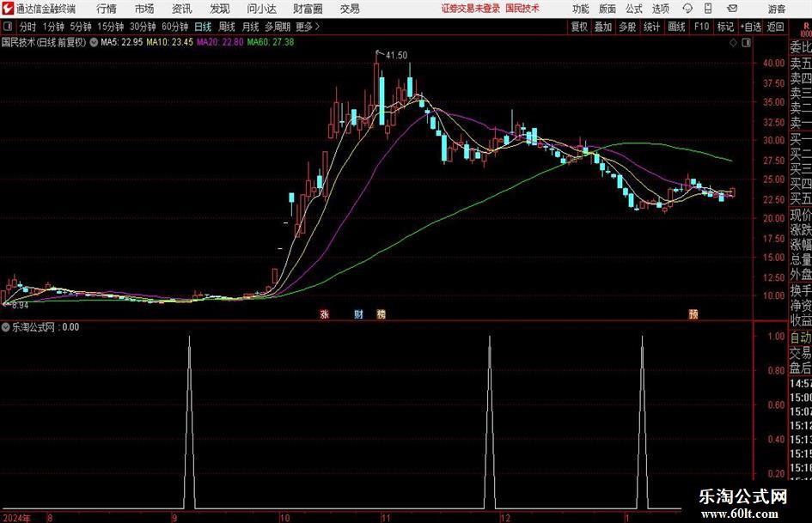
Task: Click the 乐淘公式网 : 0.00 indicator title
Action: pos(46,327)
